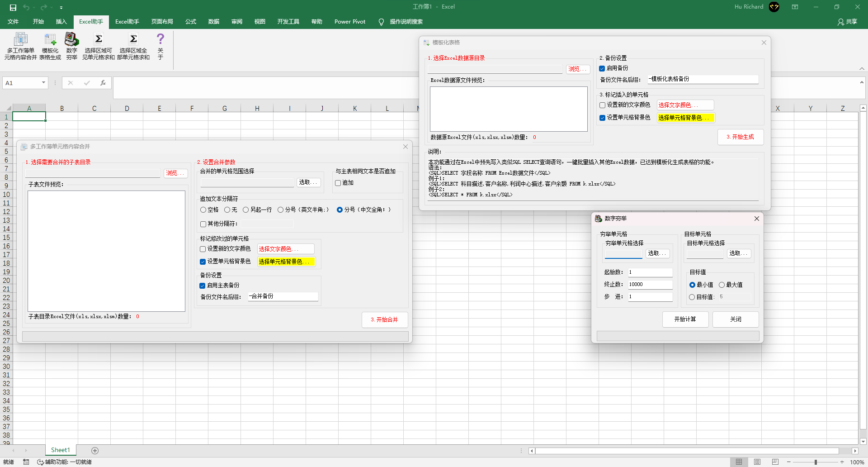The width and height of the screenshot is (868, 467).
Task: Enable 设置新的文字颜色 in merge dialog
Action: [203, 248]
